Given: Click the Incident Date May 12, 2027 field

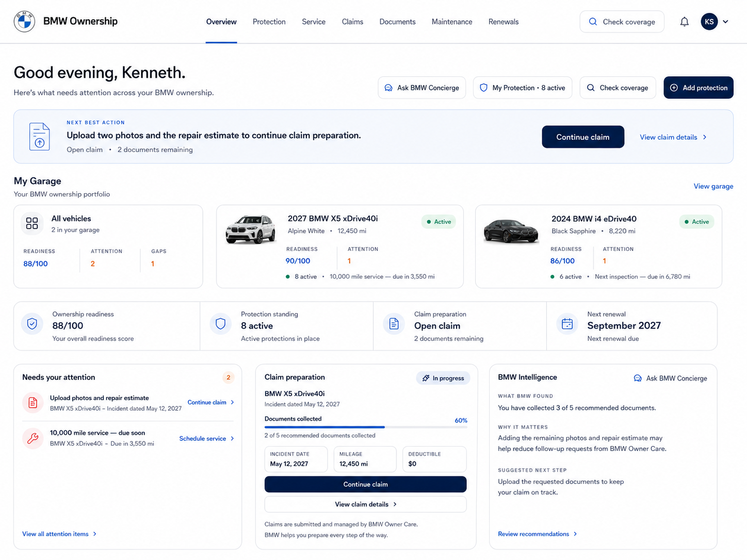Looking at the screenshot, I should click(x=296, y=459).
